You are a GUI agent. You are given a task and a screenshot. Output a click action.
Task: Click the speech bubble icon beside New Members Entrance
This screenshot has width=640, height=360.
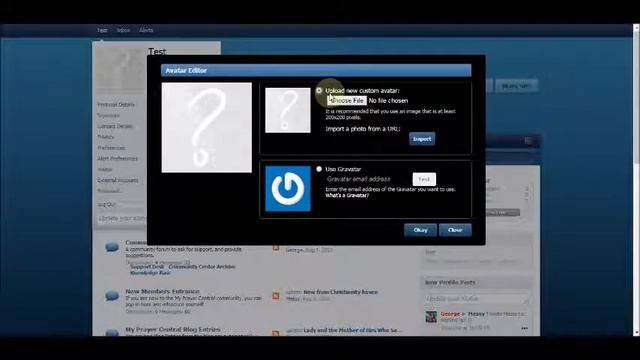click(112, 296)
